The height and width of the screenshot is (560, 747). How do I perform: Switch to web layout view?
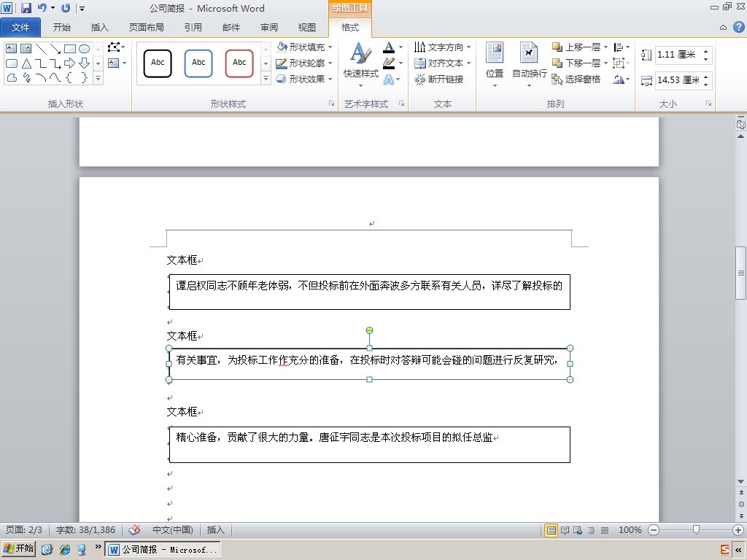578,529
